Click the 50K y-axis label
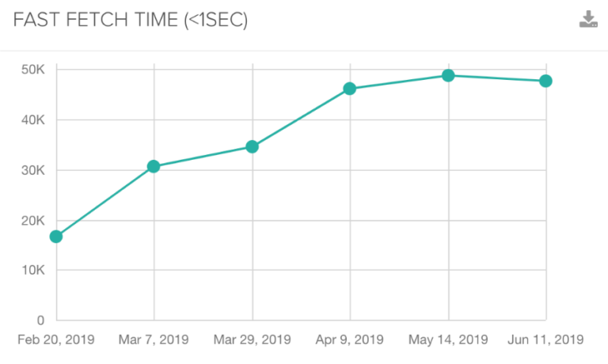The image size is (608, 364). 33,70
